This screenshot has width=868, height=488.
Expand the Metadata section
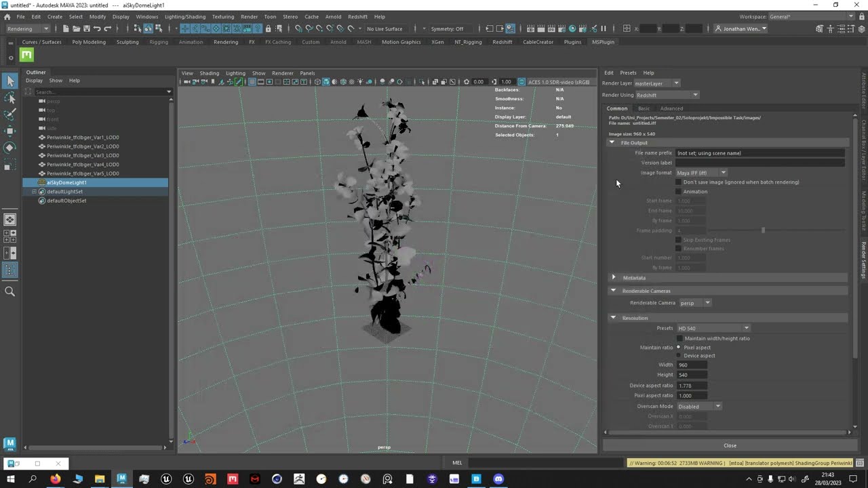[614, 278]
